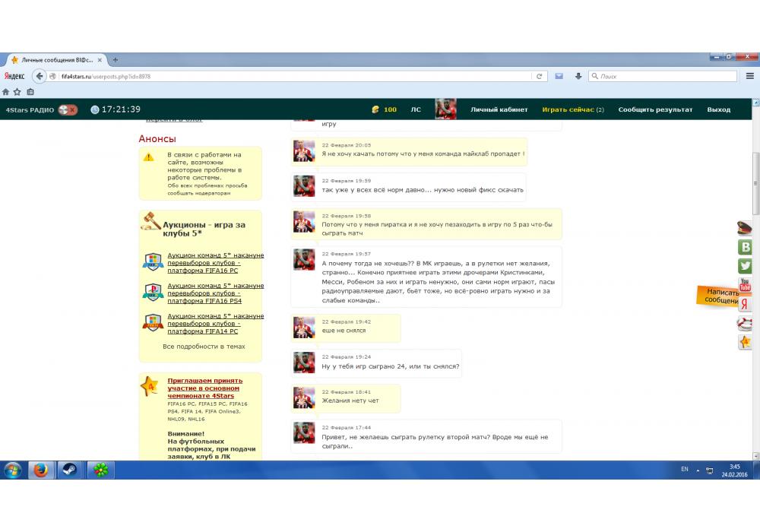Image resolution: width=760 pixels, height=532 pixels.
Task: Click the FIFA16 PC shield icon
Action: click(x=153, y=261)
